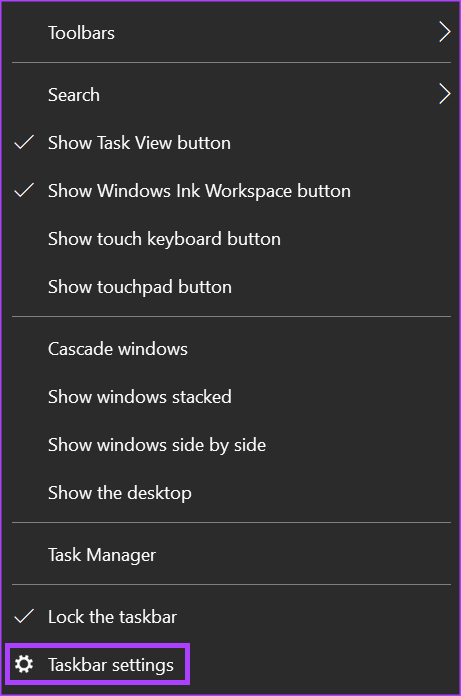This screenshot has height=696, width=461.
Task: Enable Show touch keyboard button
Action: (231, 239)
